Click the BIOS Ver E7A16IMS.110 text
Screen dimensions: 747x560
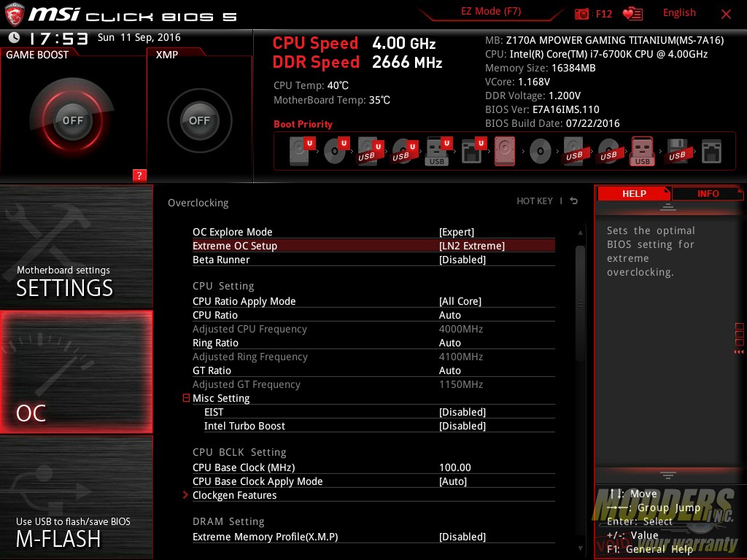[542, 109]
